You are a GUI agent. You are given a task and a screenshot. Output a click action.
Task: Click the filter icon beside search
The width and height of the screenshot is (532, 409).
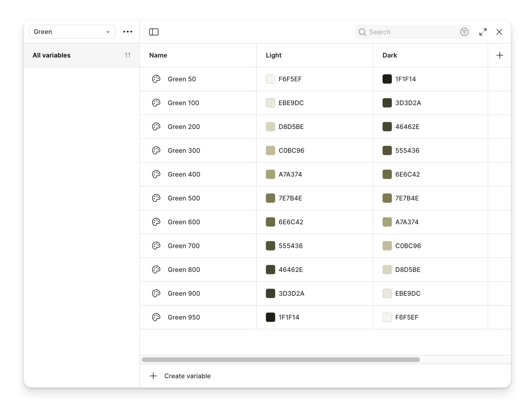pos(464,32)
